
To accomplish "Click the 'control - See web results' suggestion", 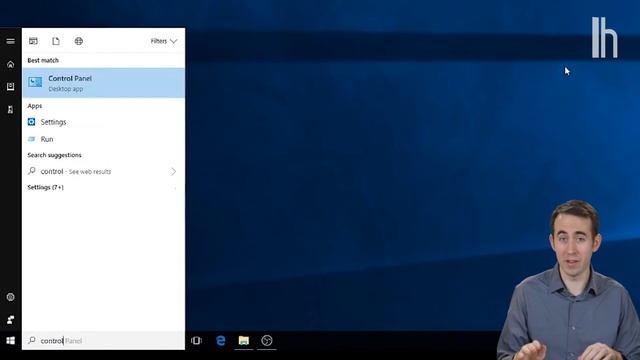I will click(x=104, y=171).
